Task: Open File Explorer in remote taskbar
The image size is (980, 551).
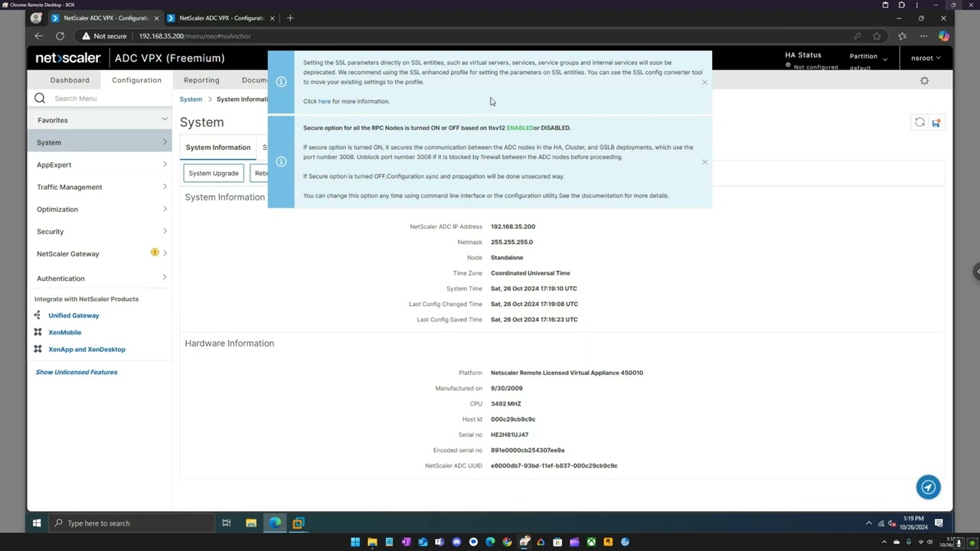Action: (x=251, y=523)
